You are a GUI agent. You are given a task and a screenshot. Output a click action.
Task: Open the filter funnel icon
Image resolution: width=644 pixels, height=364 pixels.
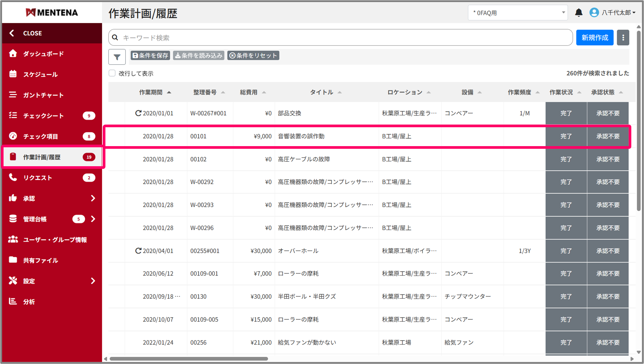pos(117,57)
